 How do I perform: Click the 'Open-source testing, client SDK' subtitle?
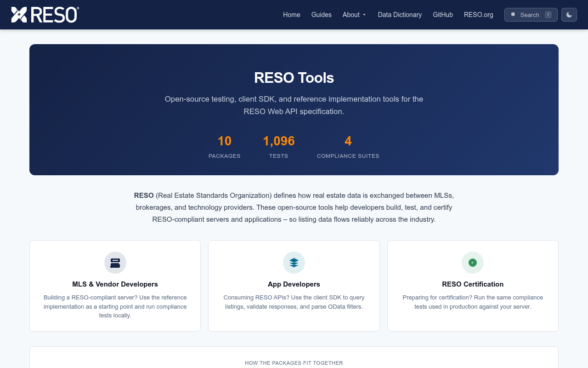pyautogui.click(x=294, y=105)
